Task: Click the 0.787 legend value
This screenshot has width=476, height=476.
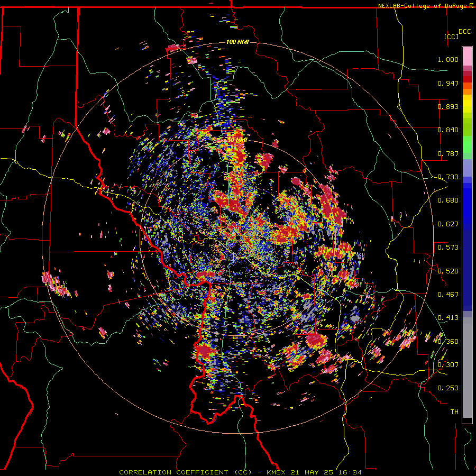Action: point(448,153)
